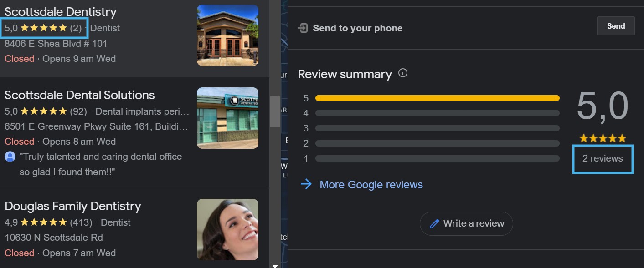Click the large 5,0 rating score
Screen dimensions: 644x268
pyautogui.click(x=603, y=106)
